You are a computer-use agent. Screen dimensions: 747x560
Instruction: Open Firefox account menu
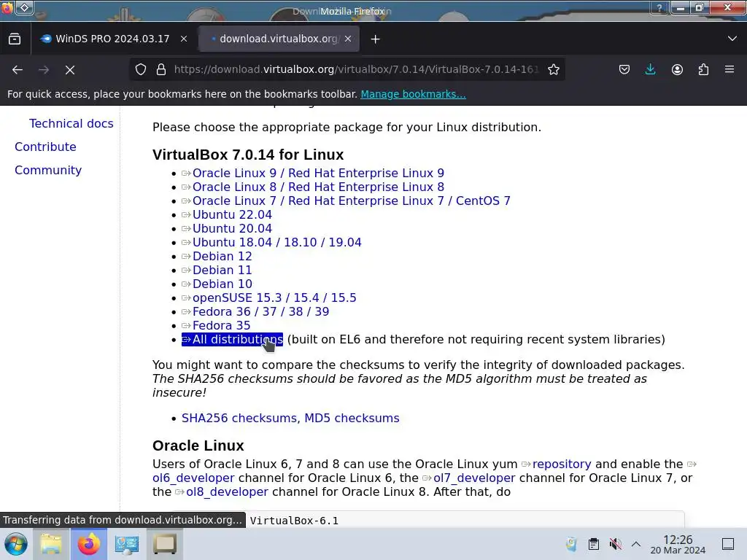click(677, 69)
